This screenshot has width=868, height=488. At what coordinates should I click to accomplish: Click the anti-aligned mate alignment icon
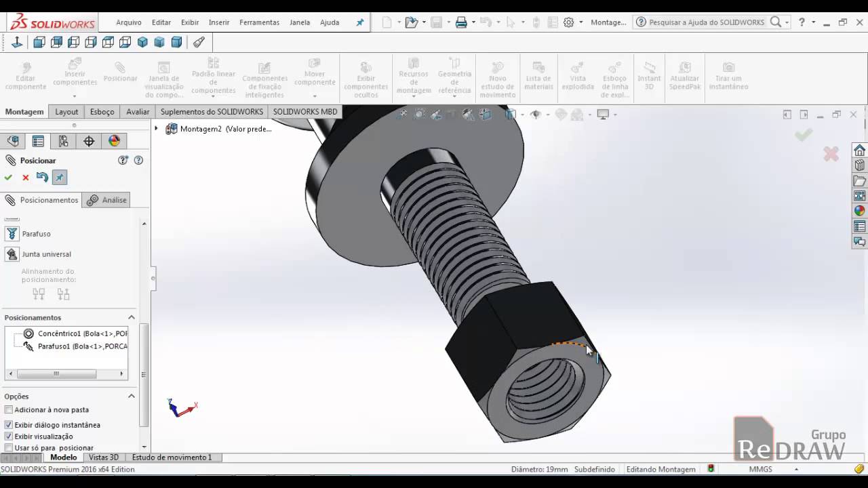pyautogui.click(x=63, y=294)
